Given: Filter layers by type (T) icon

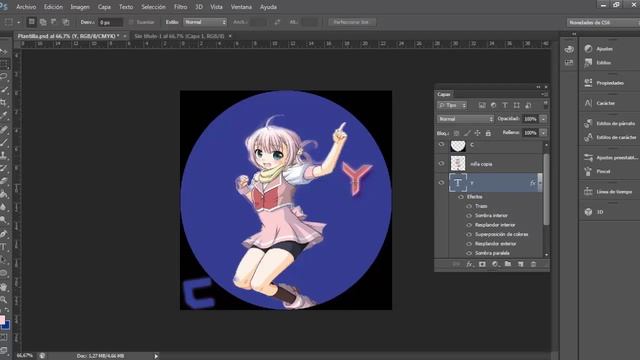Looking at the screenshot, I should point(505,105).
